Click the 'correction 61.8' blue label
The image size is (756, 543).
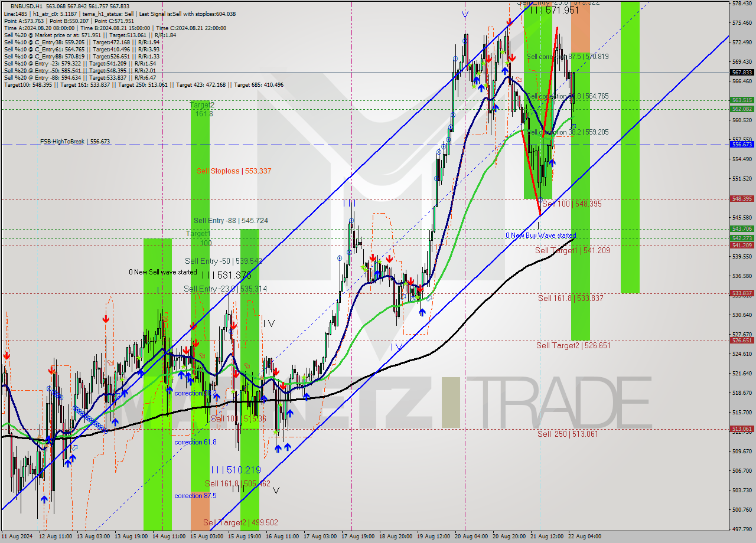[x=195, y=442]
